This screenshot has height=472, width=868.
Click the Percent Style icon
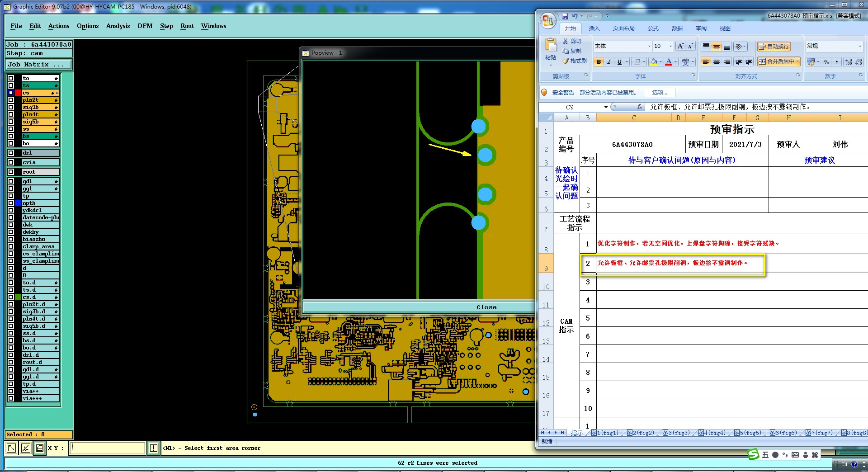826,62
